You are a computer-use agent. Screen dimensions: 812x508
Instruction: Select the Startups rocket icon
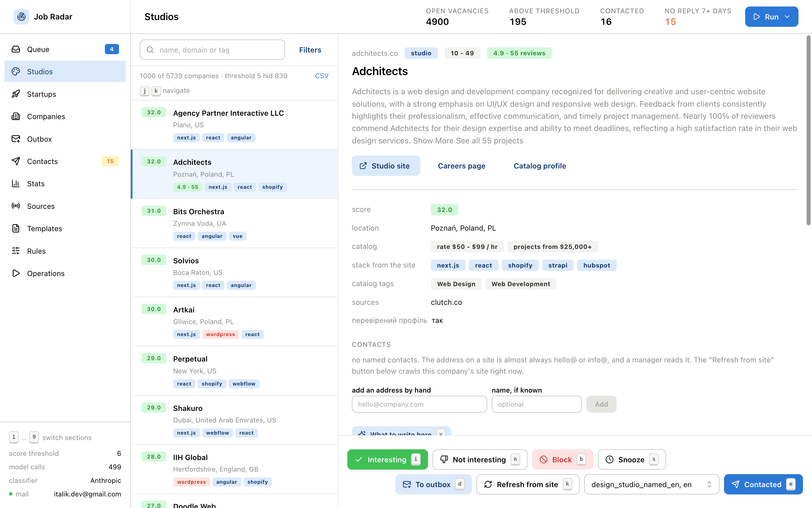tap(16, 94)
